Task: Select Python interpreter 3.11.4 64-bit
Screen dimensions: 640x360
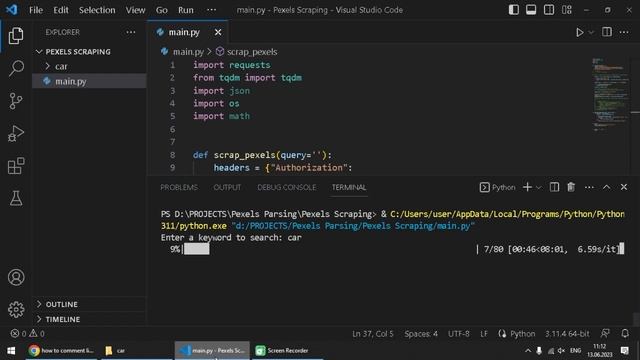Action: tap(567, 334)
